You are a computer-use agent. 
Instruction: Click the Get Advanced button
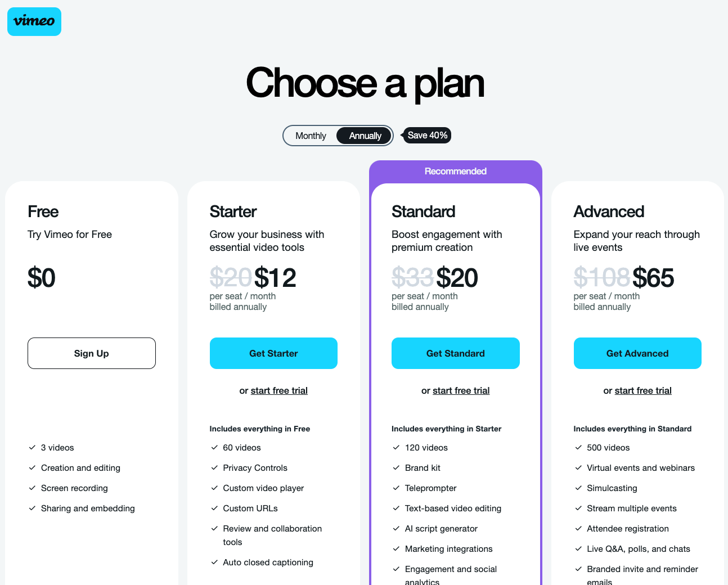(x=637, y=353)
